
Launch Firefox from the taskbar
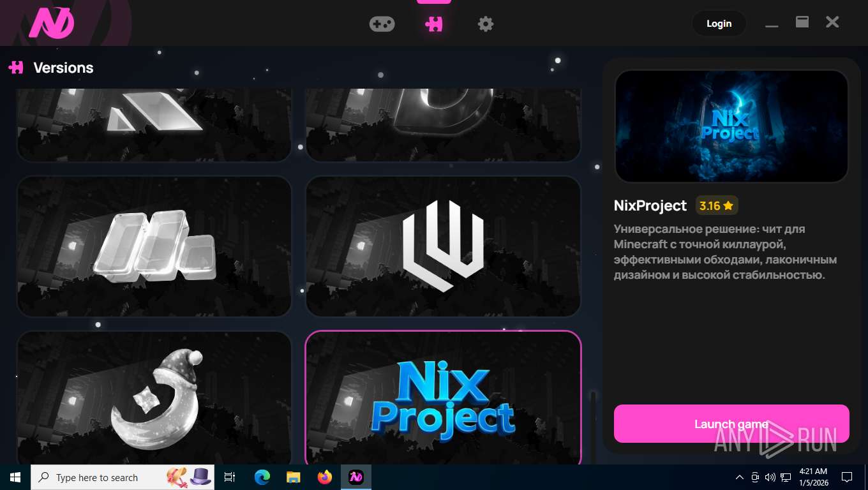325,477
